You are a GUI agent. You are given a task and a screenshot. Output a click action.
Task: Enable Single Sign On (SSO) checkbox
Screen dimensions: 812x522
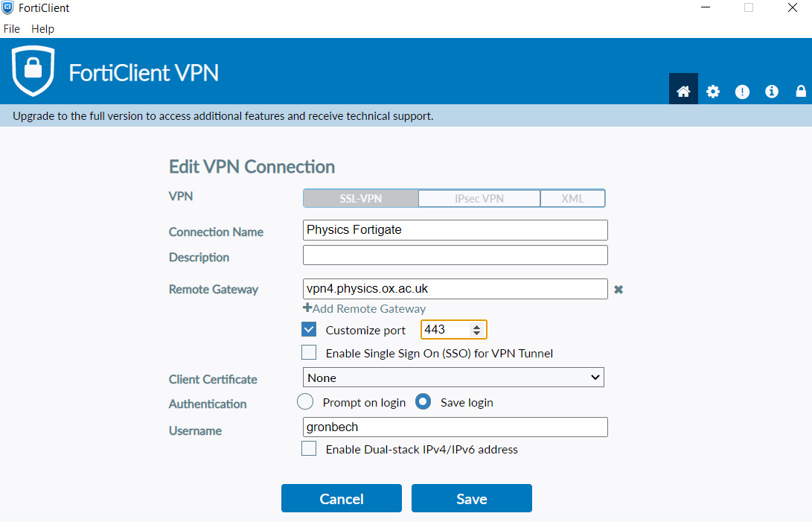(x=309, y=352)
